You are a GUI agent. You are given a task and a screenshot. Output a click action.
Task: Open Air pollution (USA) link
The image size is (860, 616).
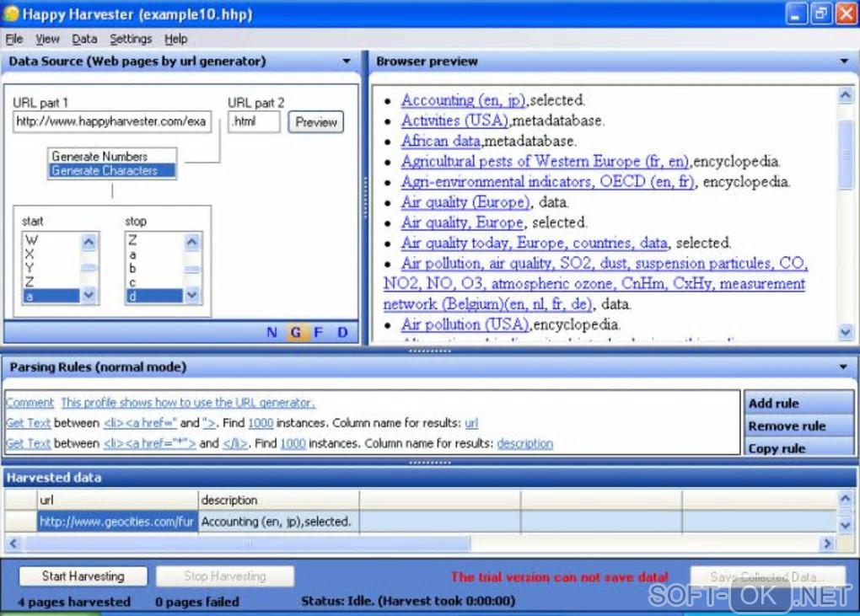coord(465,324)
